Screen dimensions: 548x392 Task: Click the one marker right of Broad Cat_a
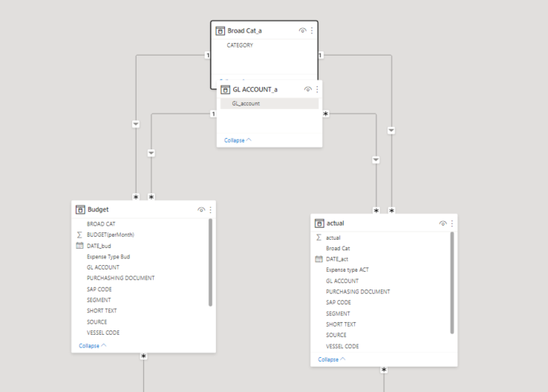320,55
